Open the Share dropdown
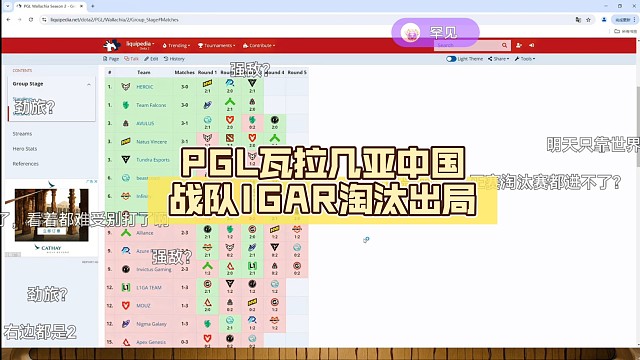This screenshot has height=360, width=640. pos(498,59)
